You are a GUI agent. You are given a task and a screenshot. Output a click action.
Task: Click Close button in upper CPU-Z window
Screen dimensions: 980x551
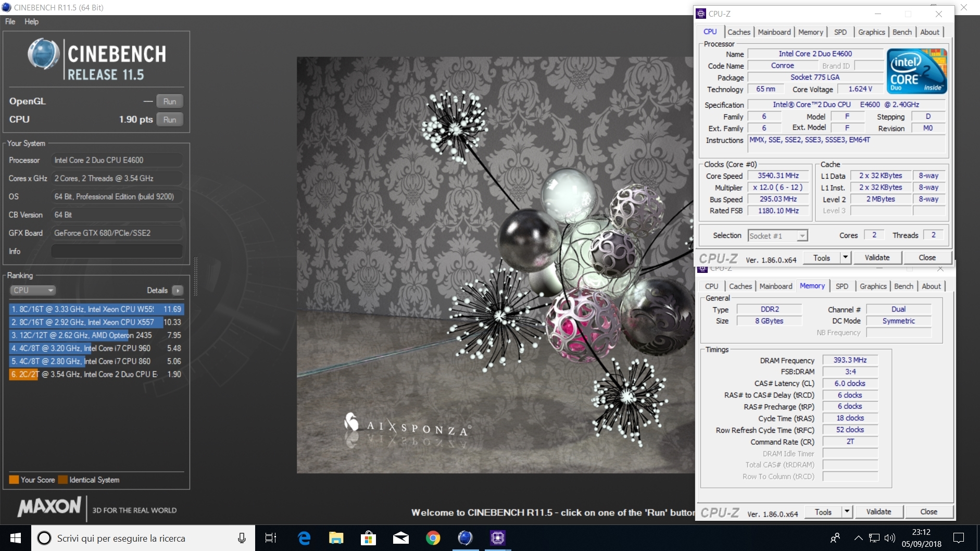[927, 258]
